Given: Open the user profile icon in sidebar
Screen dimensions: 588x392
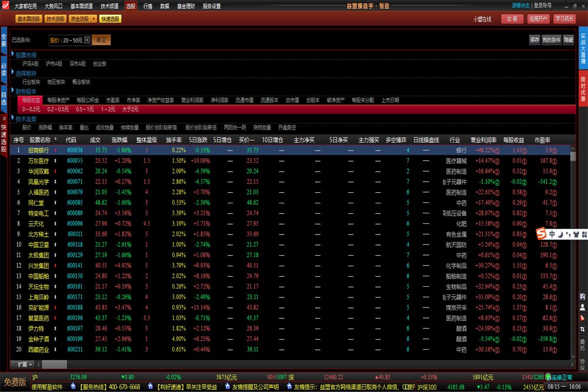Looking at the screenshot, I should coord(582,307).
